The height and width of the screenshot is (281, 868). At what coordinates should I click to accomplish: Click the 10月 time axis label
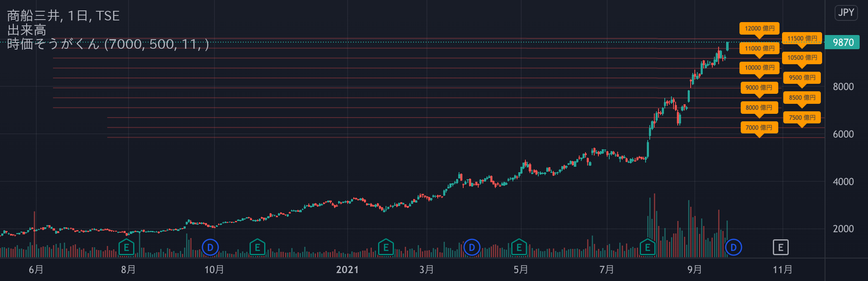click(214, 270)
